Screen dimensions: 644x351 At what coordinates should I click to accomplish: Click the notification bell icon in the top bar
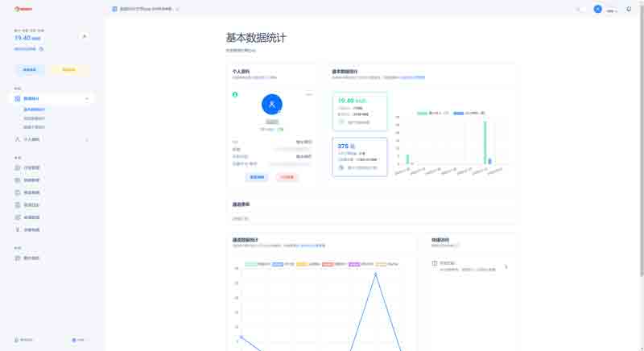coord(629,9)
